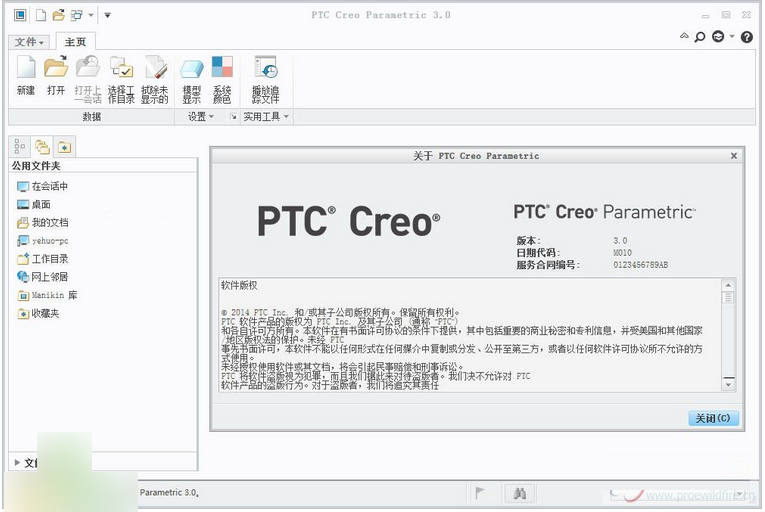Select Favorites (收藏夹) entry

tap(38, 313)
